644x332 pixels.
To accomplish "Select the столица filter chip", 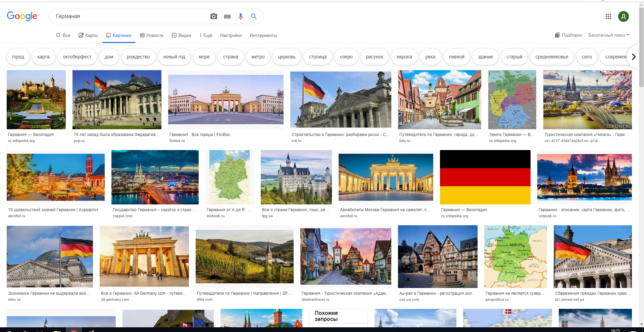I will pyautogui.click(x=318, y=57).
